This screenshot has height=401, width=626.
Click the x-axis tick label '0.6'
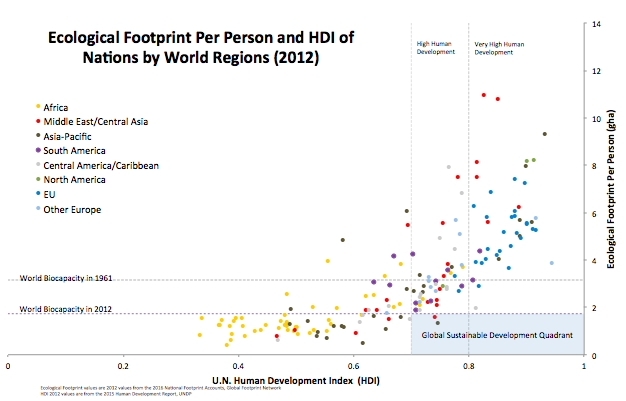point(353,366)
